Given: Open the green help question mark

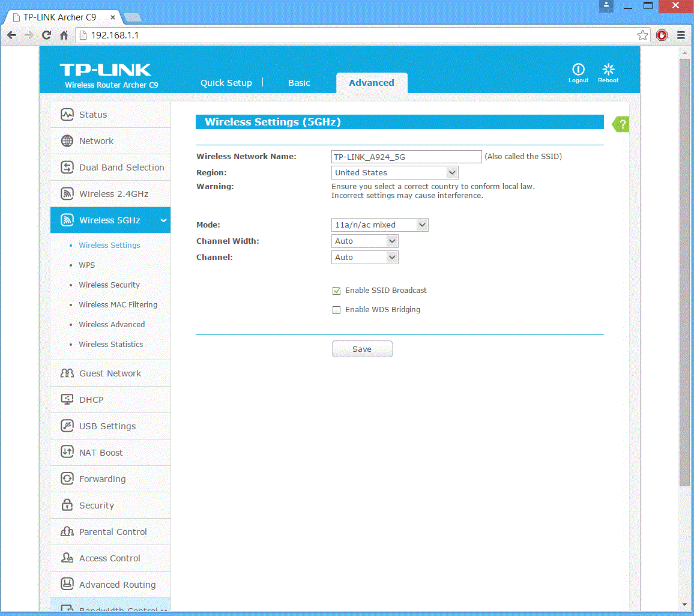Looking at the screenshot, I should pos(621,124).
